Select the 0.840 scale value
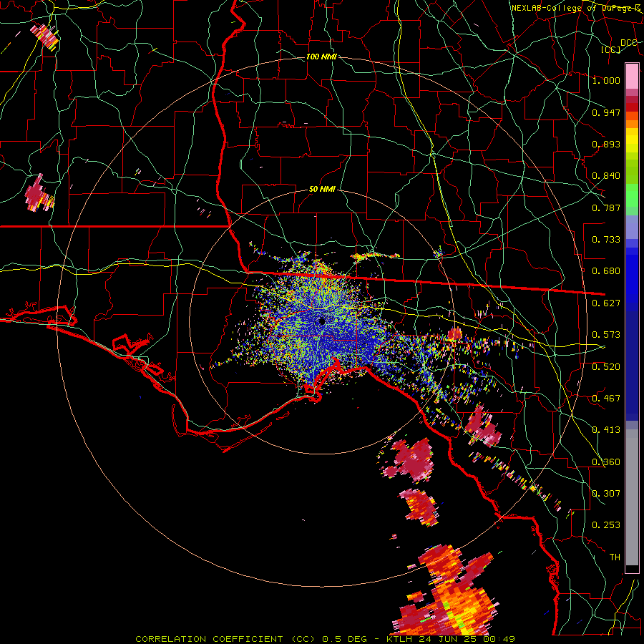This screenshot has width=644, height=644. click(606, 176)
